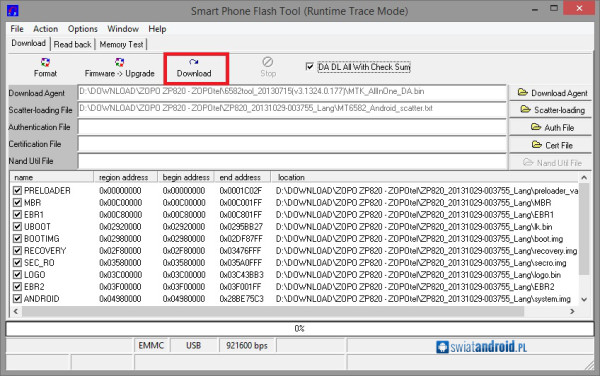
Task: Uncheck the LOGO partition checkbox
Action: (x=17, y=275)
